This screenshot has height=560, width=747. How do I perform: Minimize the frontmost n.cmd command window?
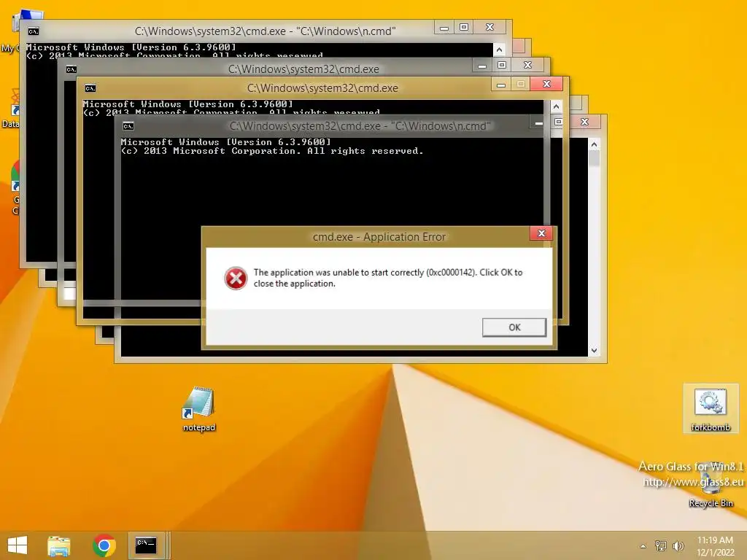pos(539,122)
